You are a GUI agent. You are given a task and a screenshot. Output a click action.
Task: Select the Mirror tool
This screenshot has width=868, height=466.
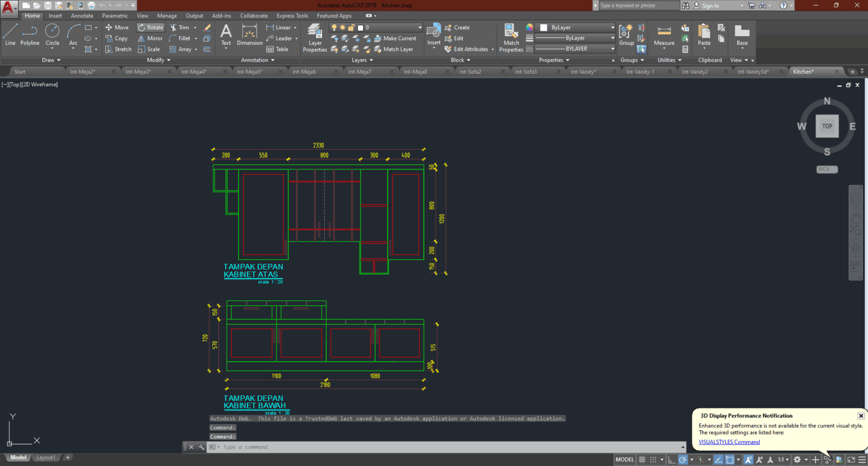tap(150, 38)
